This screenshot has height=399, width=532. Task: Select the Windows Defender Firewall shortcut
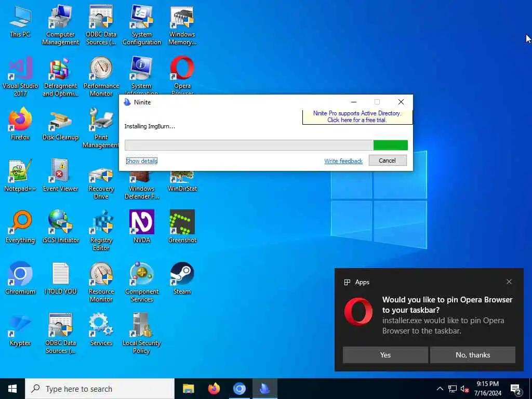[x=142, y=186]
